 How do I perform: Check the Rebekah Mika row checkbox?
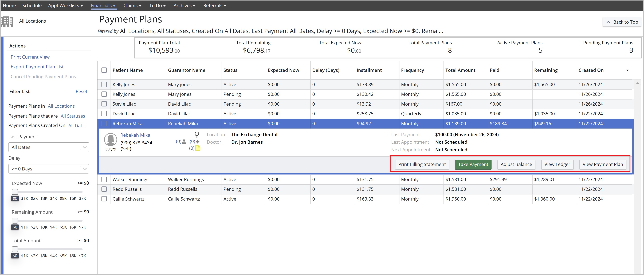coord(104,124)
